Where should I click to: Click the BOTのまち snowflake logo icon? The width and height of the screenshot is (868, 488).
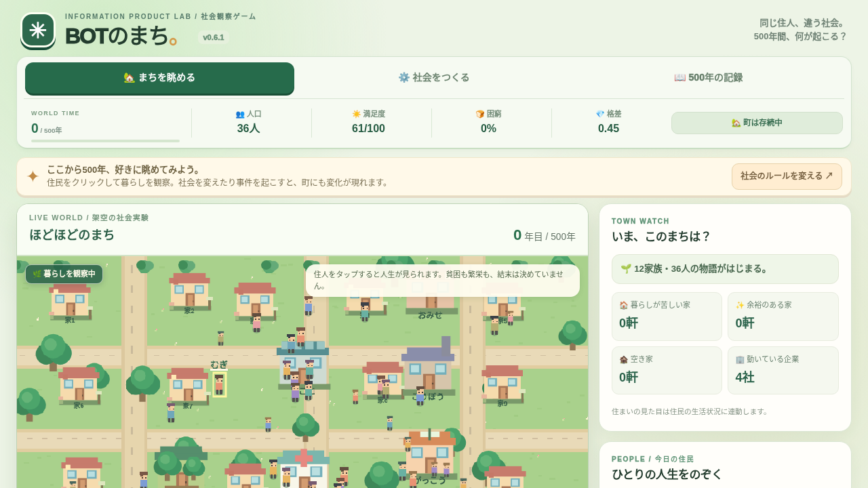(x=38, y=30)
